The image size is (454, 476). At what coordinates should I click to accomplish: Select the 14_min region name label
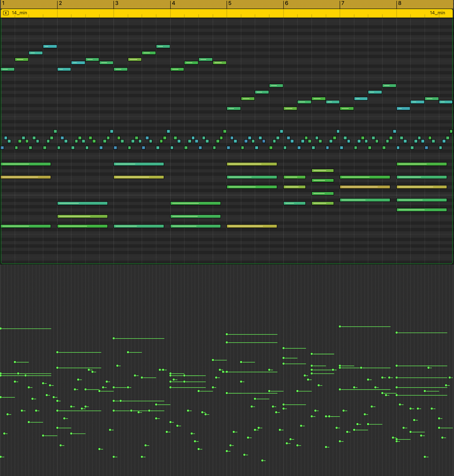pyautogui.click(x=19, y=13)
